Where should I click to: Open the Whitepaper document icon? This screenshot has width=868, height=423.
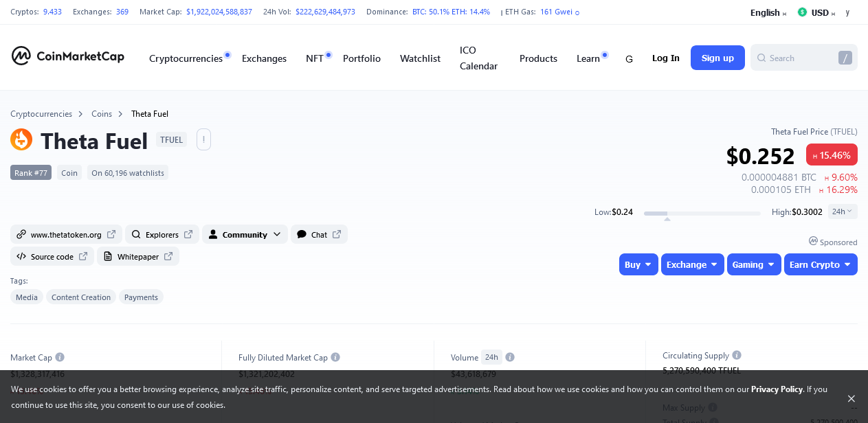[108, 256]
